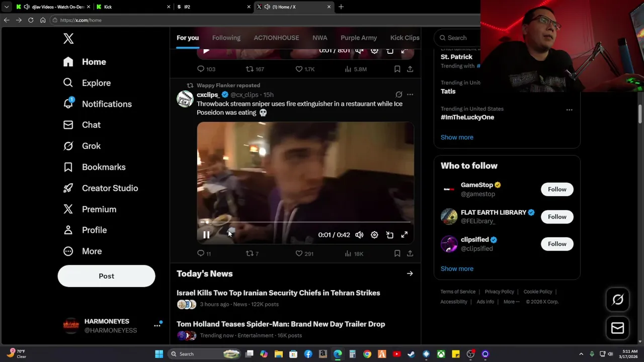Open the X logo home link
Viewport: 644px width, 362px height.
coord(68,39)
